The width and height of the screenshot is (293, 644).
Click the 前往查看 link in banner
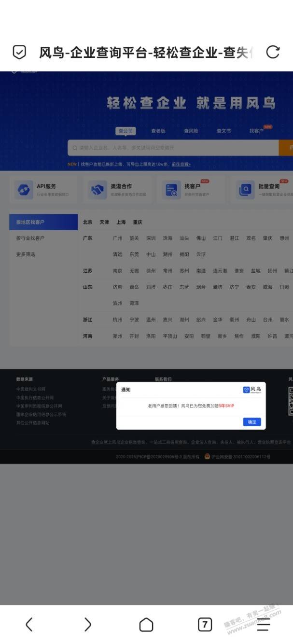(181, 164)
